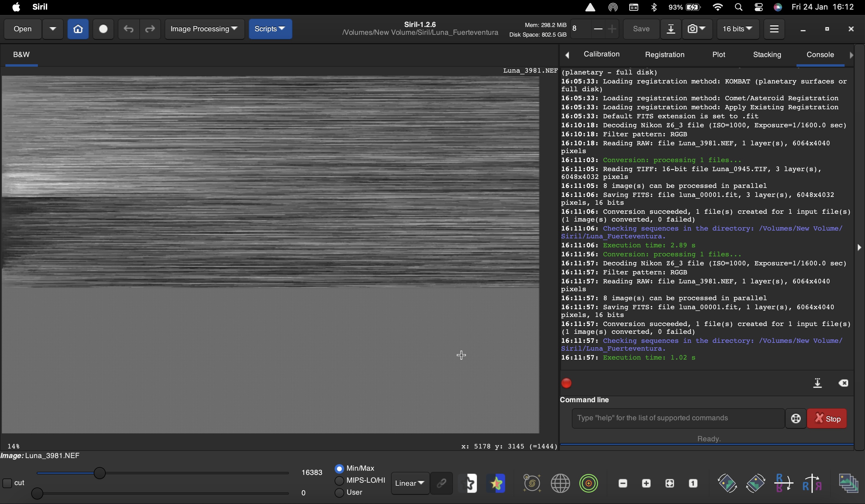Switch to the Stacking tab
The height and width of the screenshot is (504, 865).
767,55
